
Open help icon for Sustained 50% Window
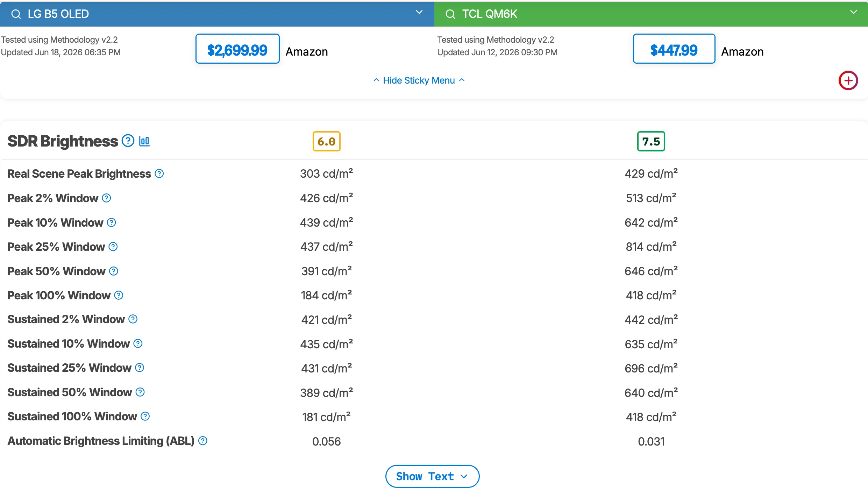140,392
